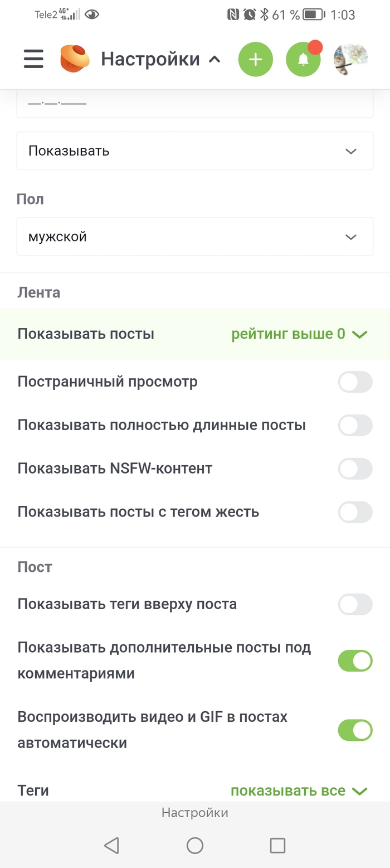Turn on Постраничный просмотр
Image resolution: width=390 pixels, height=868 pixels.
(355, 382)
